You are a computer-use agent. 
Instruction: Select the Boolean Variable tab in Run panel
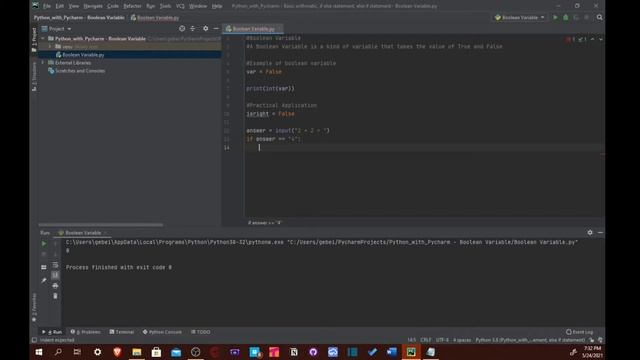82,233
